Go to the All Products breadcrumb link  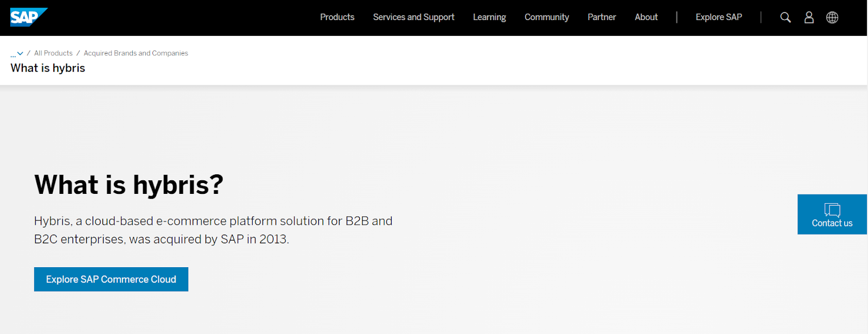point(53,53)
